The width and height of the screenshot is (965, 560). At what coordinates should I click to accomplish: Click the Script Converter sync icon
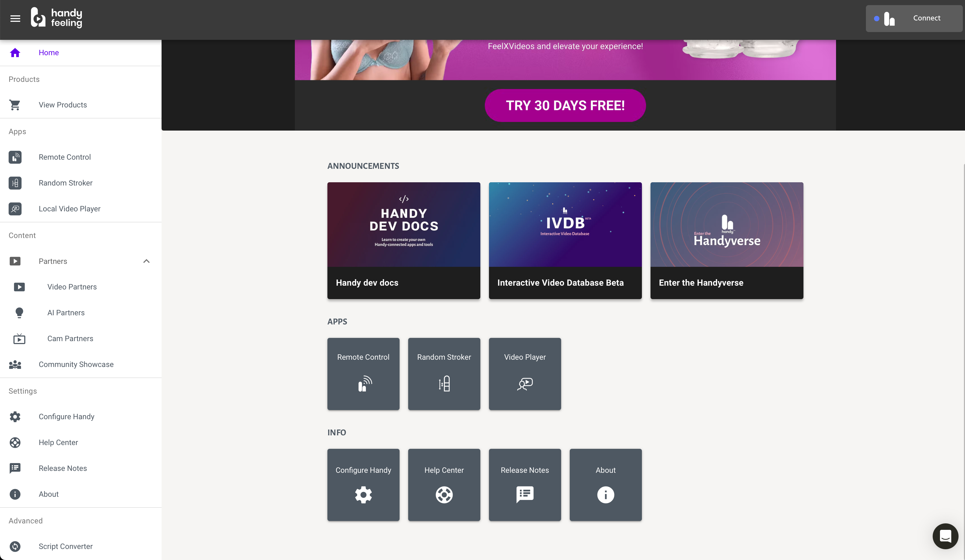point(15,547)
